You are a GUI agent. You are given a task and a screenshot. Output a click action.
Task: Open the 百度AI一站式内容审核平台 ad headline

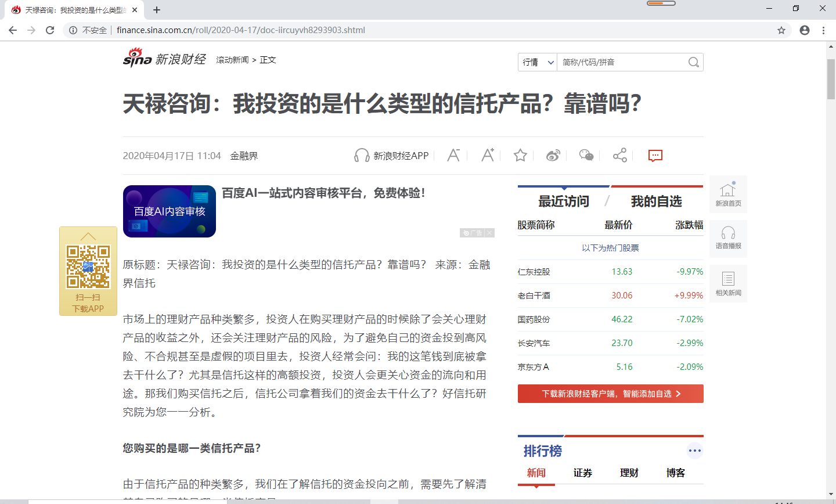click(x=323, y=193)
